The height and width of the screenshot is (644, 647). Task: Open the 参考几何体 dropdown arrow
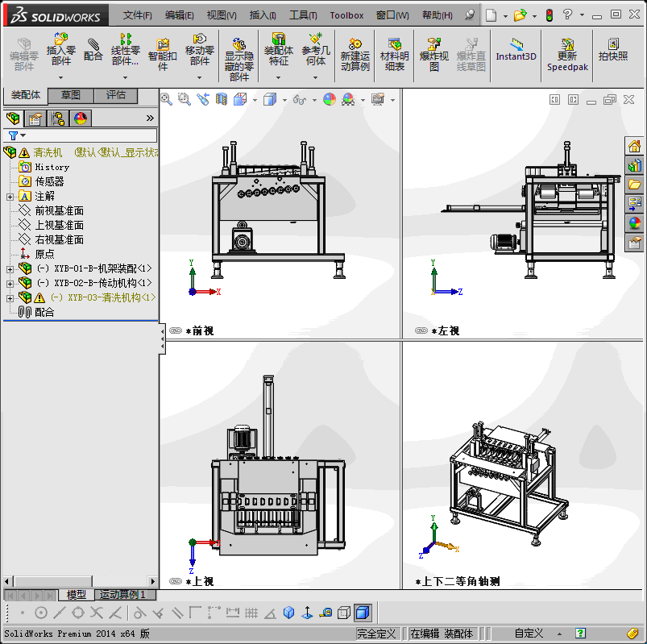coord(316,77)
